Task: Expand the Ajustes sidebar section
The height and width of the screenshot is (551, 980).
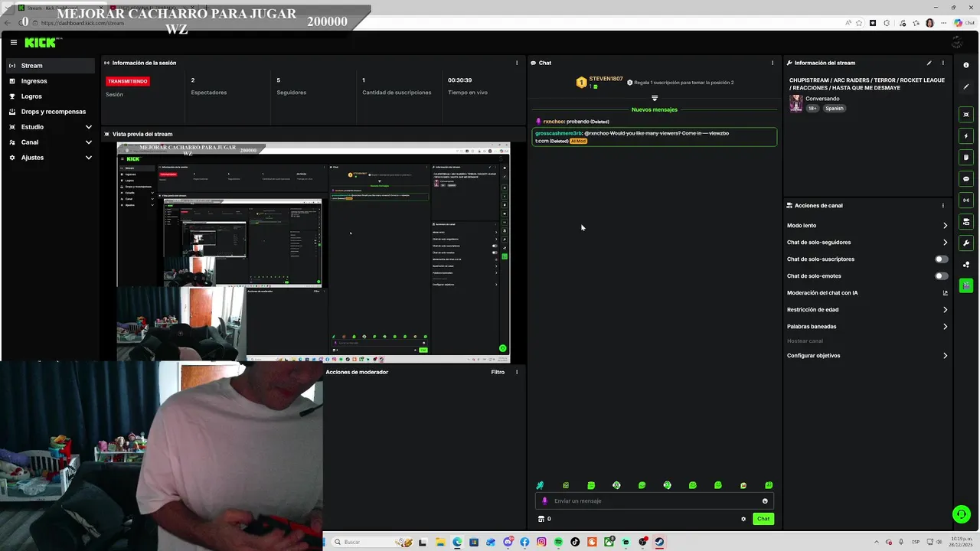Action: pos(51,158)
